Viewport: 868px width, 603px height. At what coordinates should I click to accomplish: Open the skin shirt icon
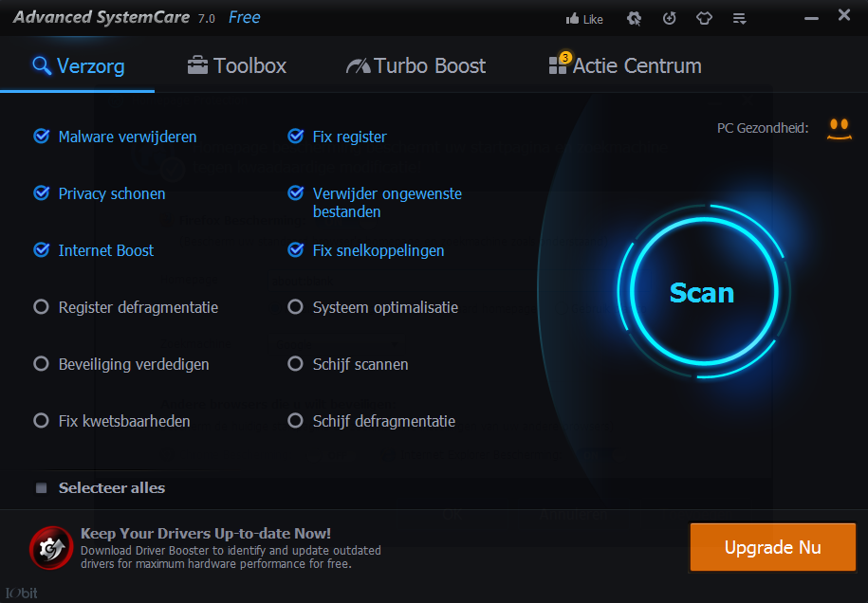click(704, 18)
